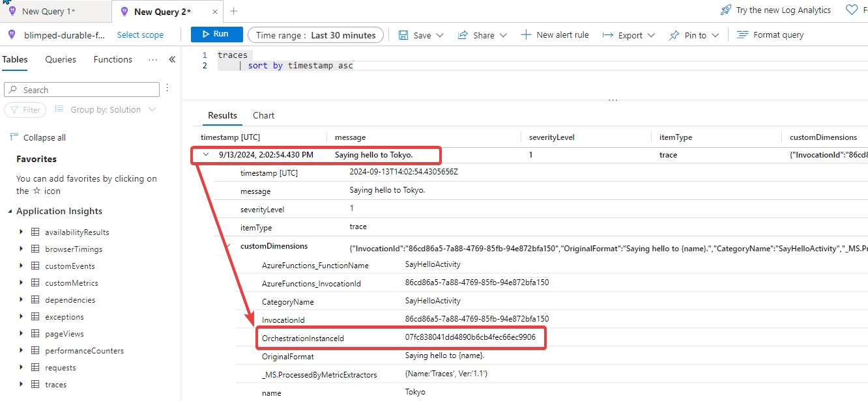Open the Time range selector

click(316, 35)
